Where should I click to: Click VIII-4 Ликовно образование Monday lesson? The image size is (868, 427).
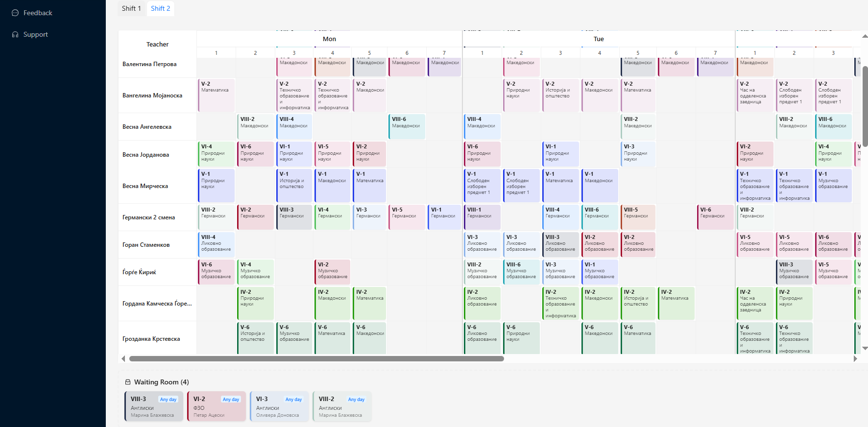click(217, 244)
